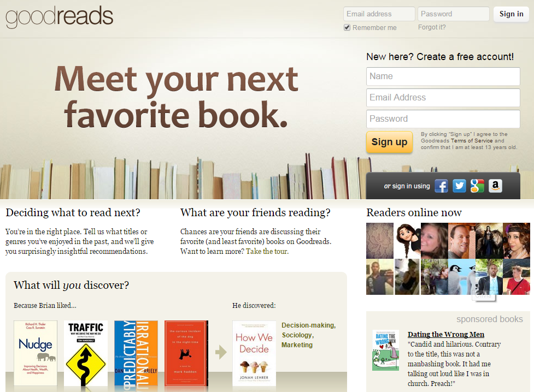Screen dimensions: 534x392
Task: Select the signup Password field
Action: click(x=443, y=119)
